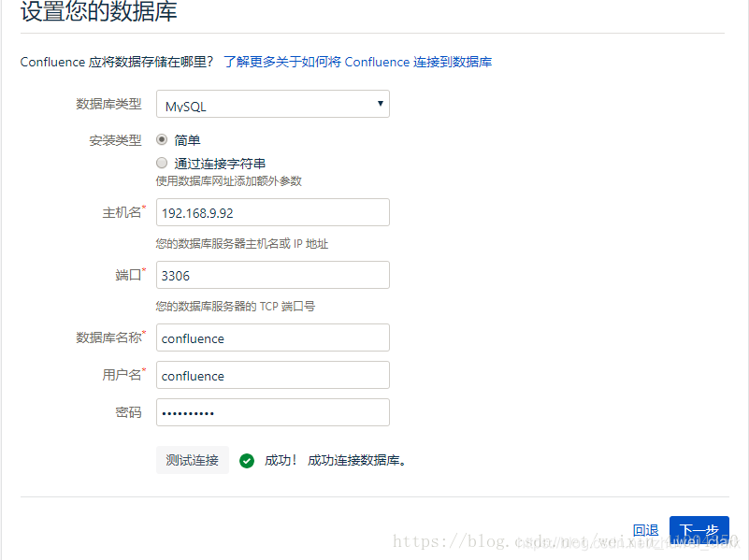749x560 pixels.
Task: Click the 下一步 button
Action: 699,530
